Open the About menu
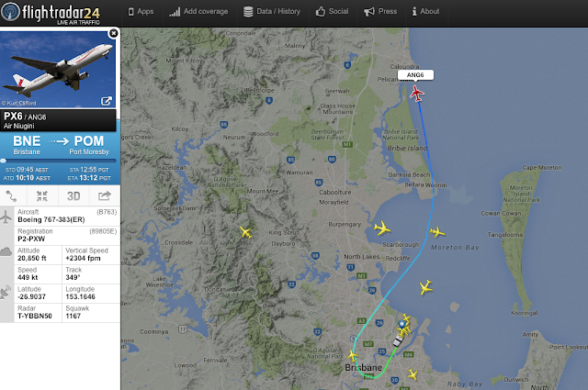Image resolution: width=588 pixels, height=390 pixels. (425, 12)
